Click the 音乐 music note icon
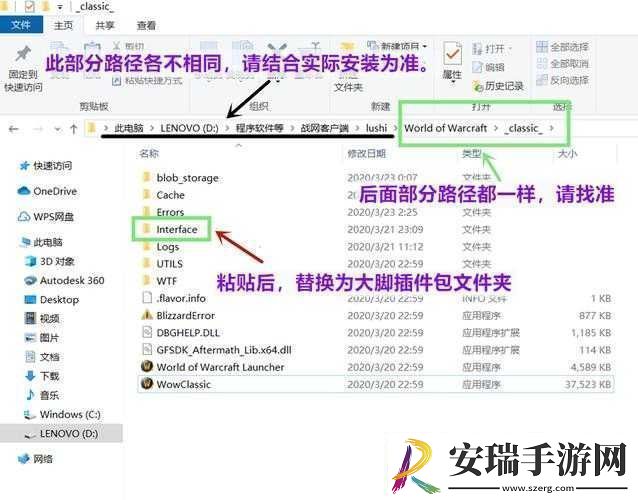Viewport: 638px width, 500px height. pos(31,395)
